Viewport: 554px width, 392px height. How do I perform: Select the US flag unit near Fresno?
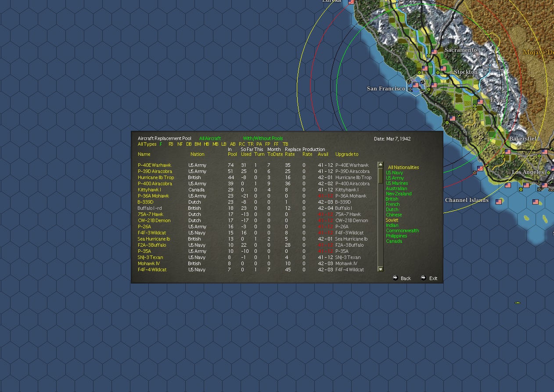coord(480,102)
